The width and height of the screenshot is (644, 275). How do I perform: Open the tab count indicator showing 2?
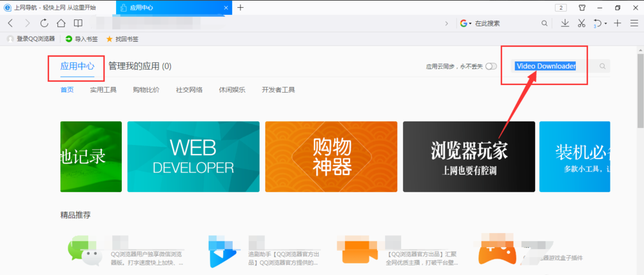pyautogui.click(x=561, y=7)
